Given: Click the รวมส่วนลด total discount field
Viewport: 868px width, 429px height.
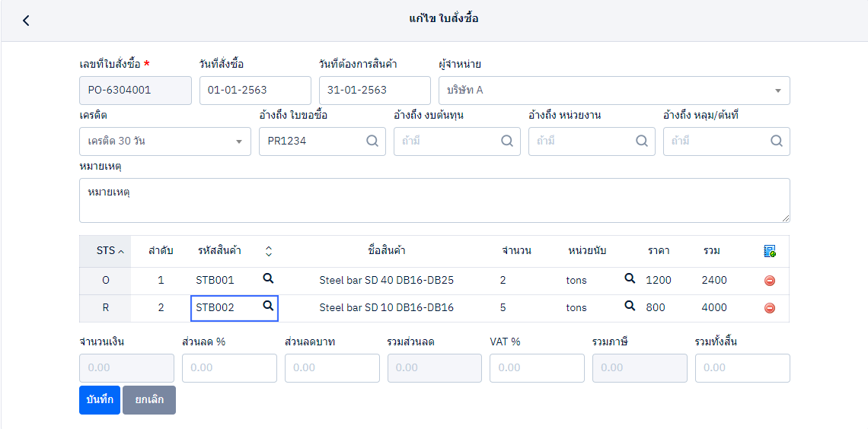Looking at the screenshot, I should (x=435, y=368).
